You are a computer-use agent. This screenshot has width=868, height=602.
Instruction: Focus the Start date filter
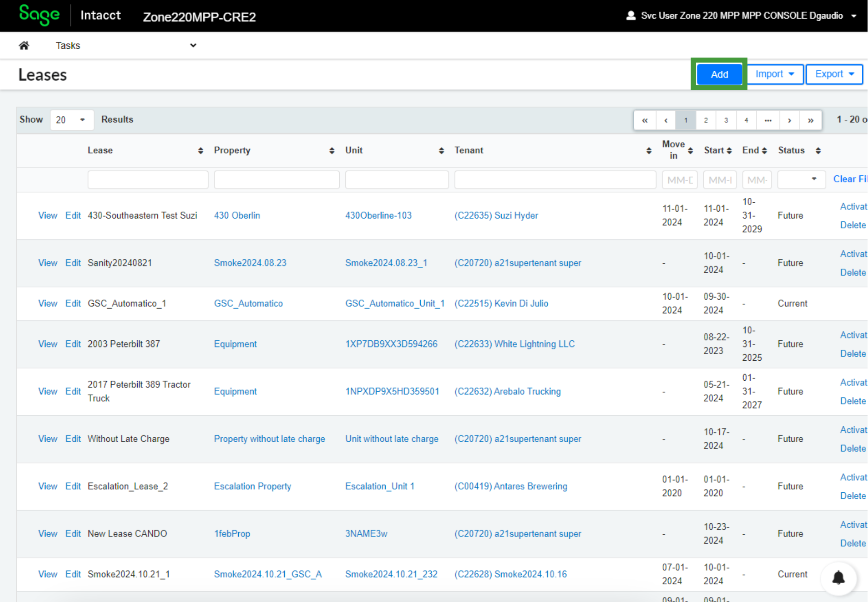click(720, 180)
